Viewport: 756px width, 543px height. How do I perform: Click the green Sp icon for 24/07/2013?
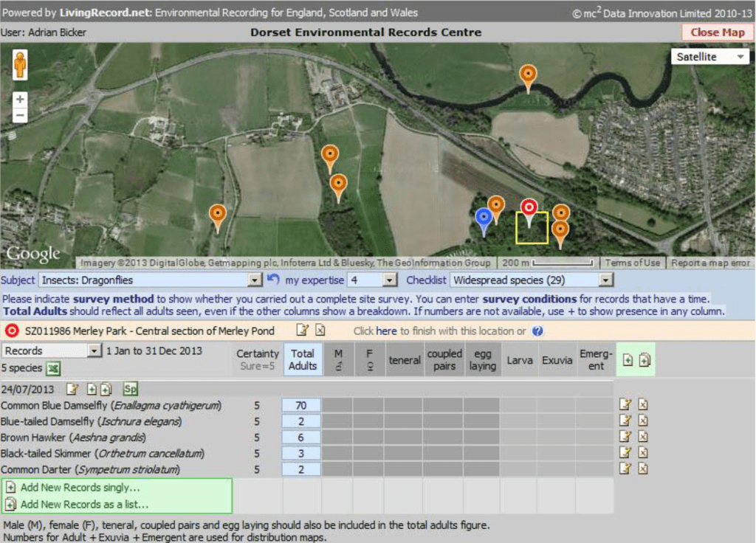[x=131, y=389]
